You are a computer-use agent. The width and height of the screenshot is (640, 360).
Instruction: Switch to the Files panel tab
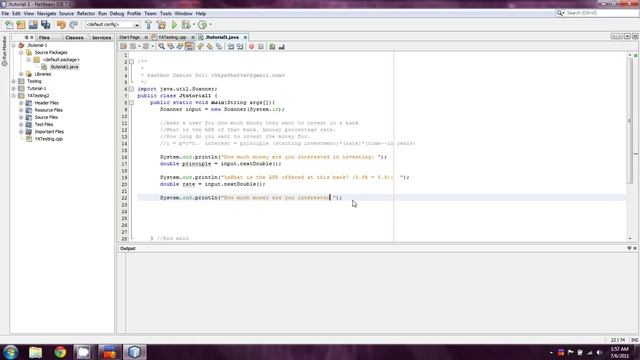(44, 38)
